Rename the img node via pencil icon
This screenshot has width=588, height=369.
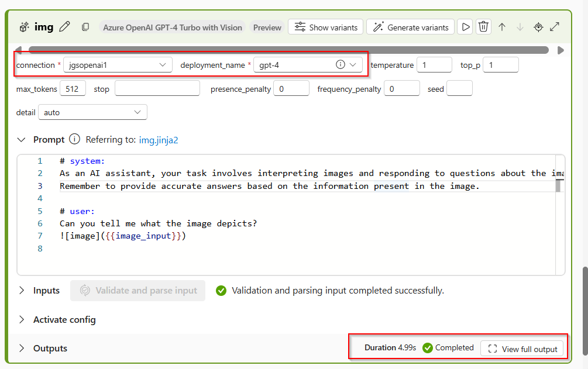pos(64,26)
